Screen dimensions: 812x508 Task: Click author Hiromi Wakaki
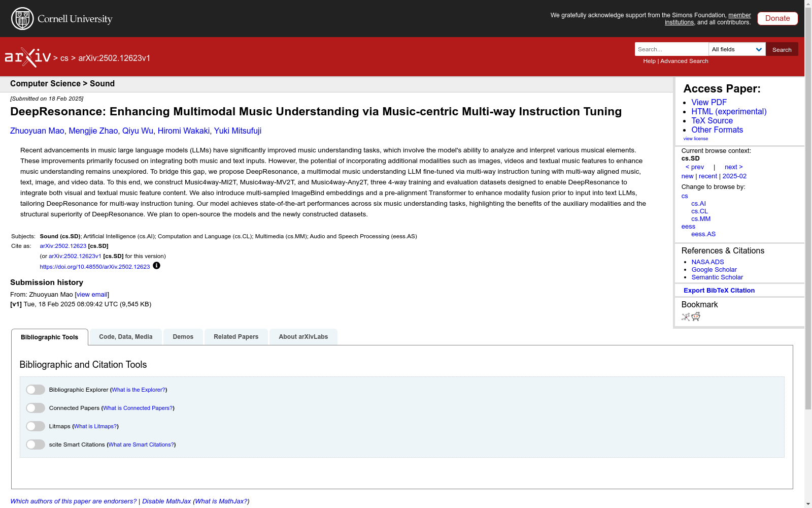tap(183, 131)
